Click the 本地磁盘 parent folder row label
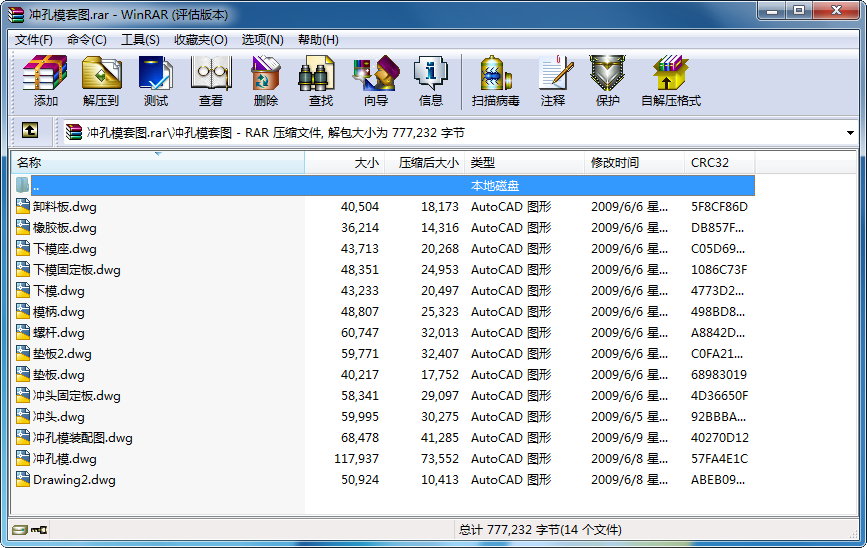Screen dimensions: 867x548 point(495,186)
